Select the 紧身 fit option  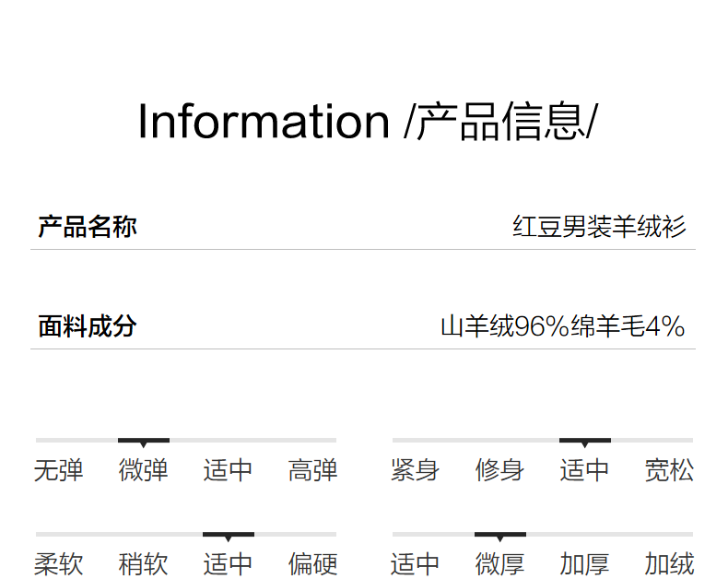click(415, 471)
